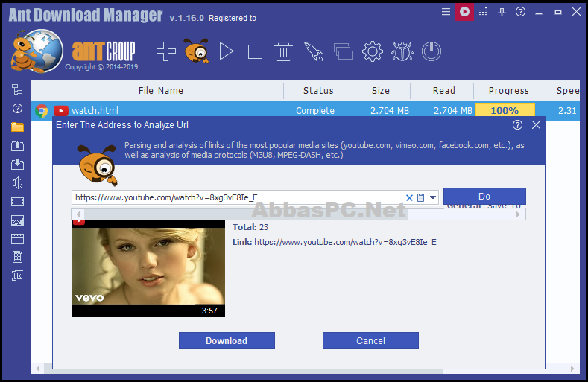
Task: Open help from the title bar question icon
Action: coord(520,12)
